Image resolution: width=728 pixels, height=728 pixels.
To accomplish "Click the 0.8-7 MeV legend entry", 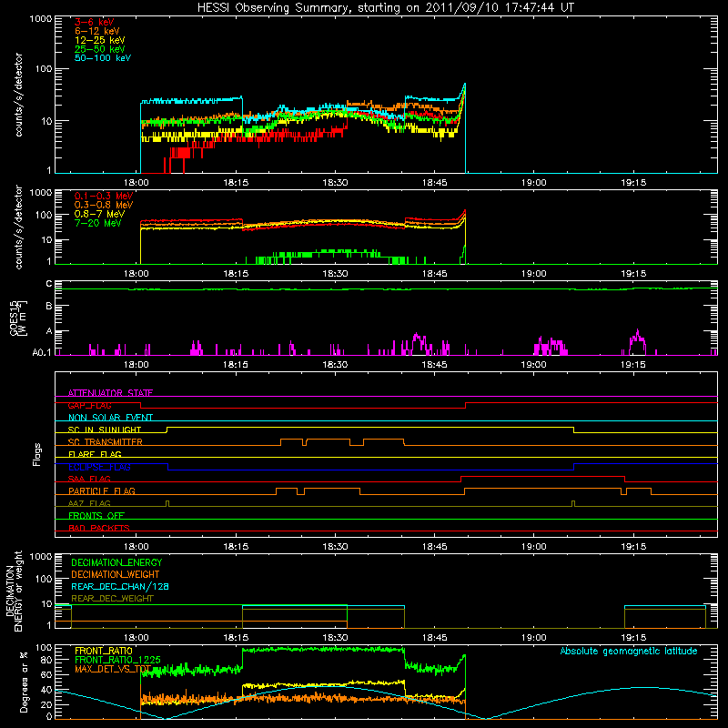I will (99, 214).
